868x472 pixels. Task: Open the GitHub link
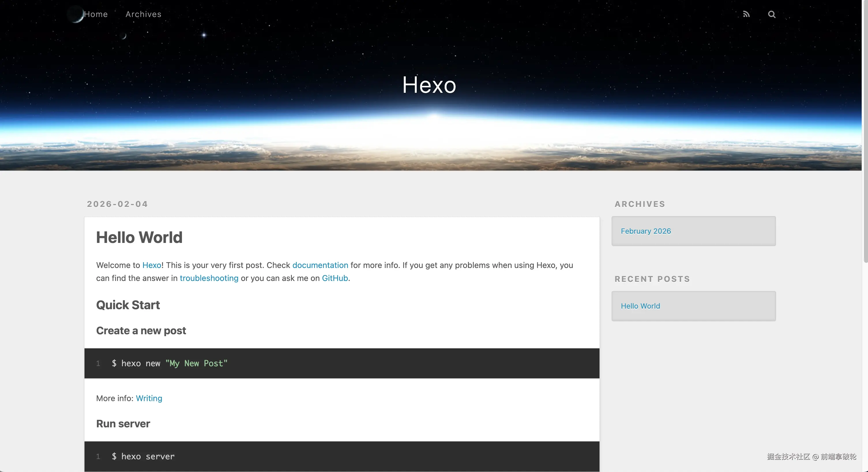click(335, 278)
